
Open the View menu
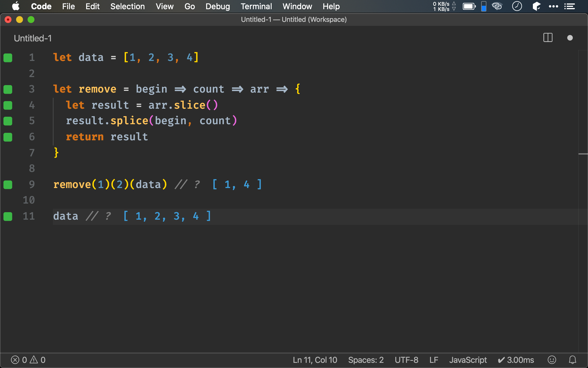tap(165, 6)
